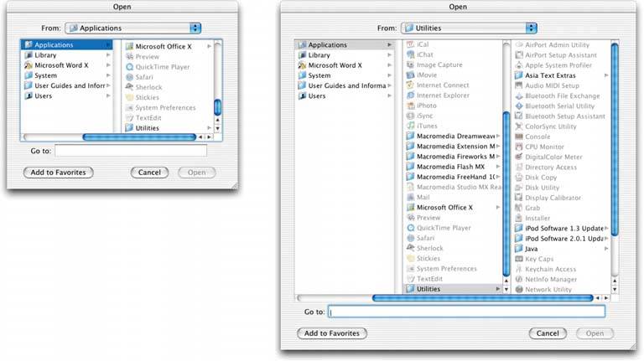
Task: Select Macromedia Dreamweaver folder
Action: 453,137
